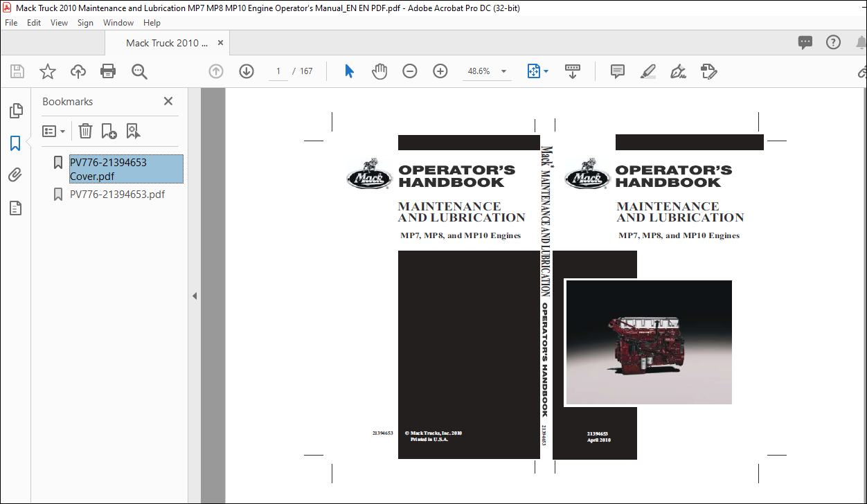This screenshot has width=867, height=504.
Task: Open the find text search tool
Action: (139, 71)
